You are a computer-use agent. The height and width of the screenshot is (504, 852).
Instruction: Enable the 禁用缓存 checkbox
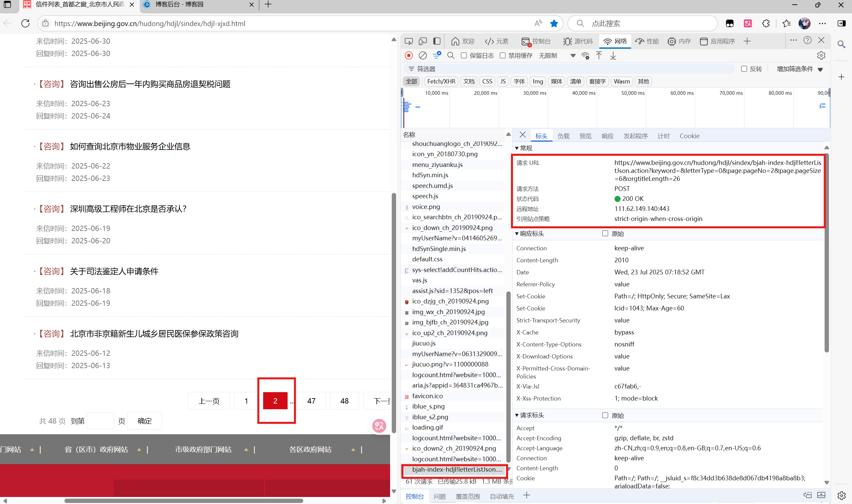(503, 55)
